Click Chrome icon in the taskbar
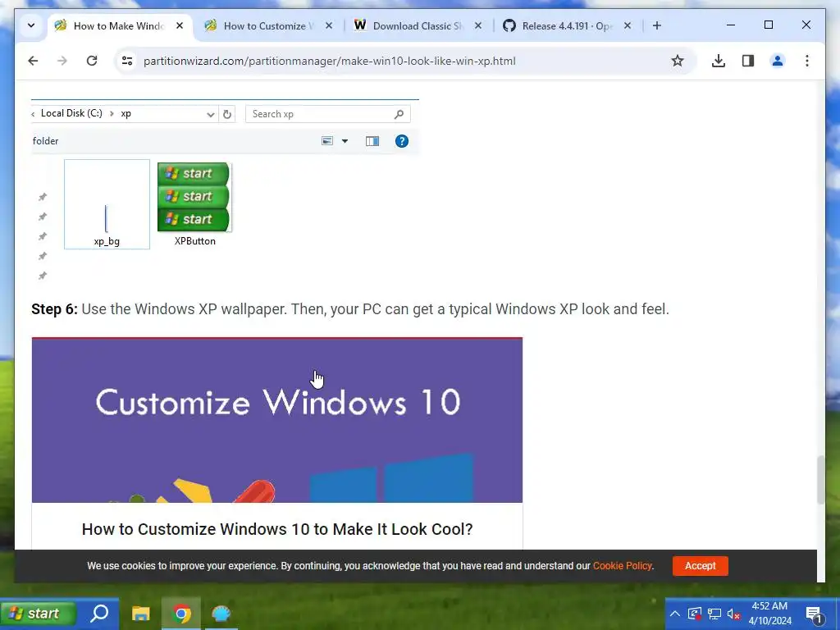The width and height of the screenshot is (840, 630). point(181,614)
